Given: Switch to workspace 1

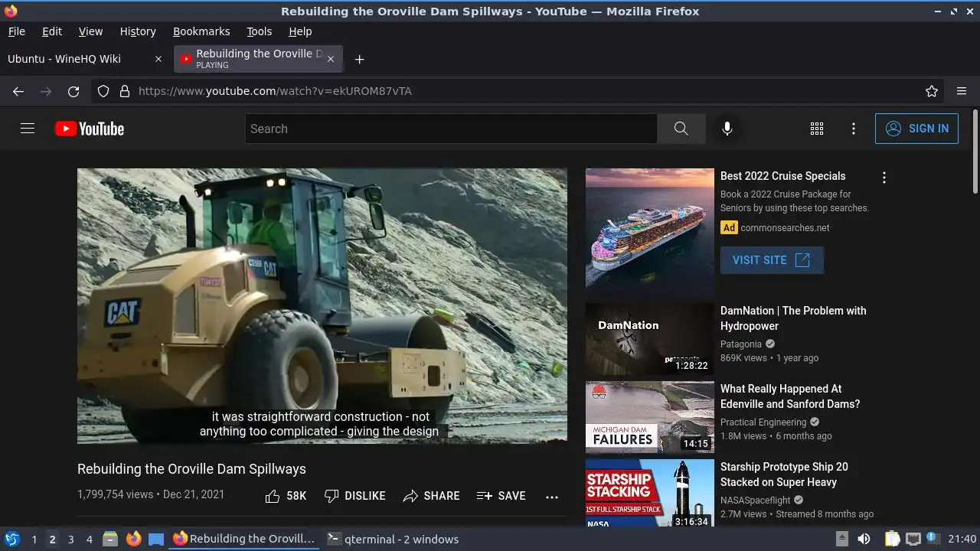Looking at the screenshot, I should (x=34, y=540).
